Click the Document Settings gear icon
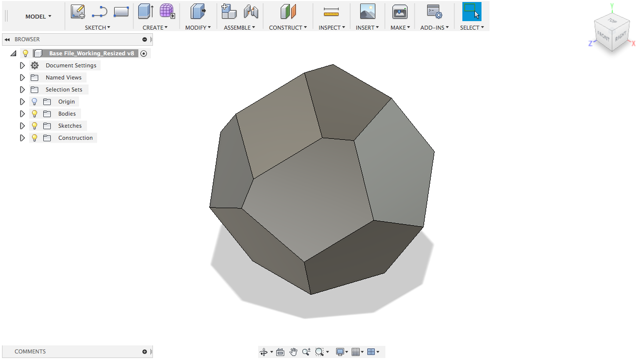The height and width of the screenshot is (360, 644). (35, 65)
